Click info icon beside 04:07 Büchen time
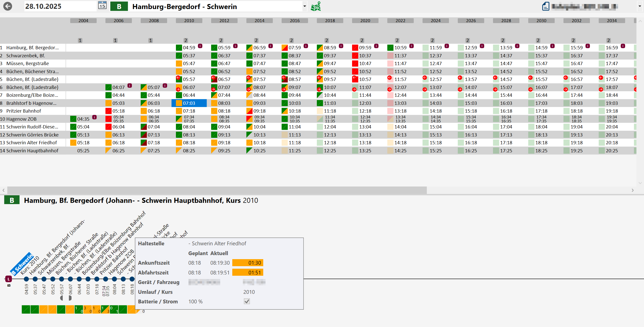This screenshot has width=644, height=327. [130, 86]
